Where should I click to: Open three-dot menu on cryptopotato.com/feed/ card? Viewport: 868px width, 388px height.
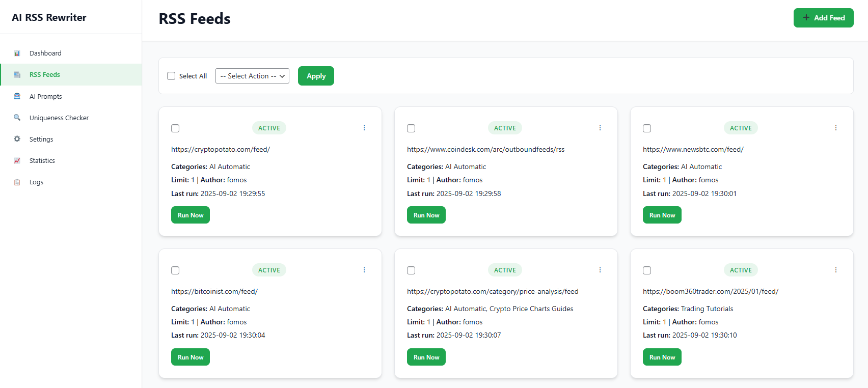(x=364, y=128)
